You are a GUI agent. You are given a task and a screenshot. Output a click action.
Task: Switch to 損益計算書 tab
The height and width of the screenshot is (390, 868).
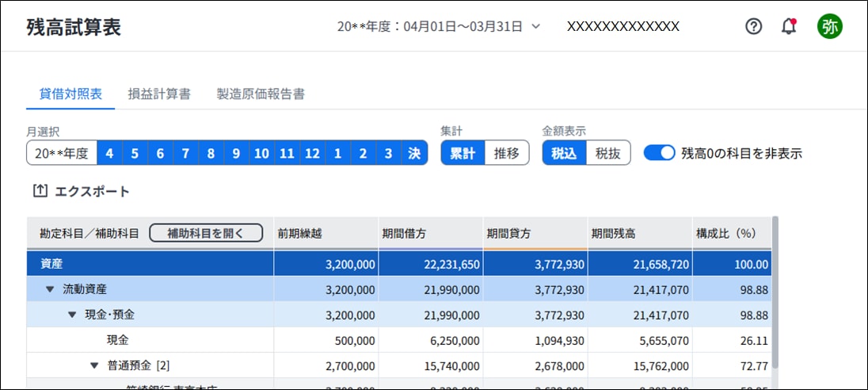pos(159,94)
